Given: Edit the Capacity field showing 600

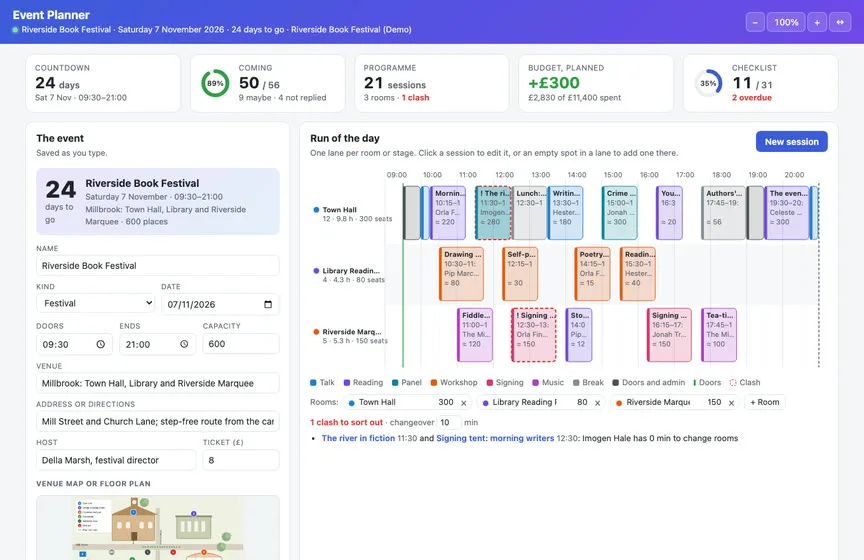Looking at the screenshot, I should (241, 344).
